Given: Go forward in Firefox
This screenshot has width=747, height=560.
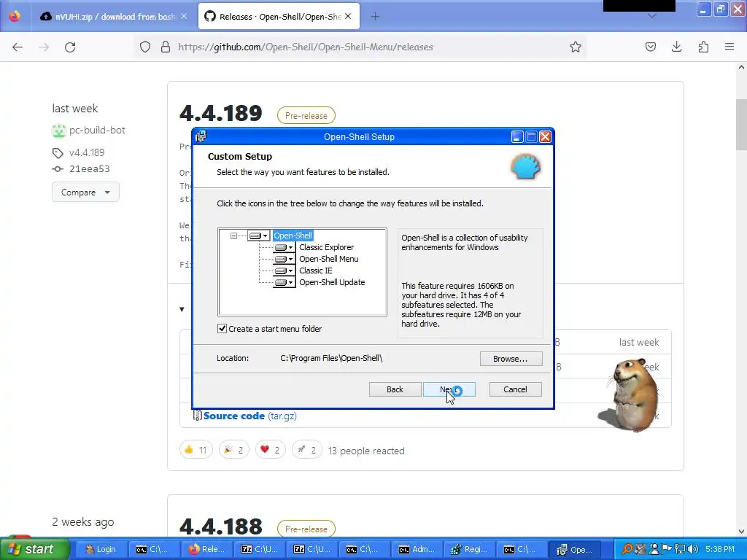Looking at the screenshot, I should [x=44, y=47].
